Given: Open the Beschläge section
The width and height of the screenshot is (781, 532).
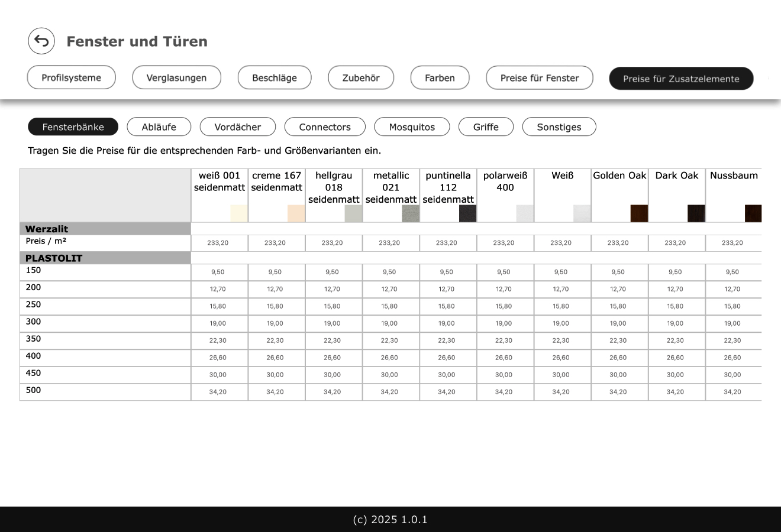Looking at the screenshot, I should click(x=275, y=77).
